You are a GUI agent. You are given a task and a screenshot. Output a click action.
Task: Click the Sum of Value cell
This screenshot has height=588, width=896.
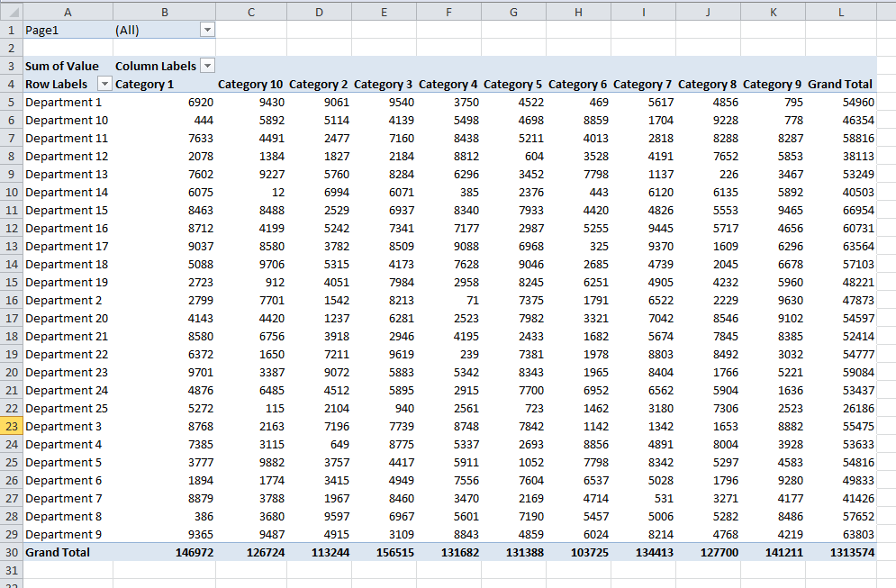[62, 66]
